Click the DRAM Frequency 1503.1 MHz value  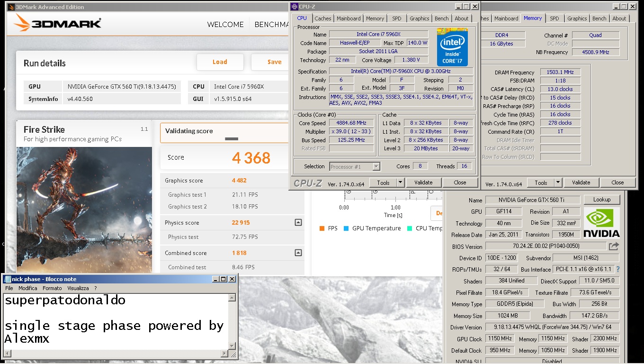(560, 72)
